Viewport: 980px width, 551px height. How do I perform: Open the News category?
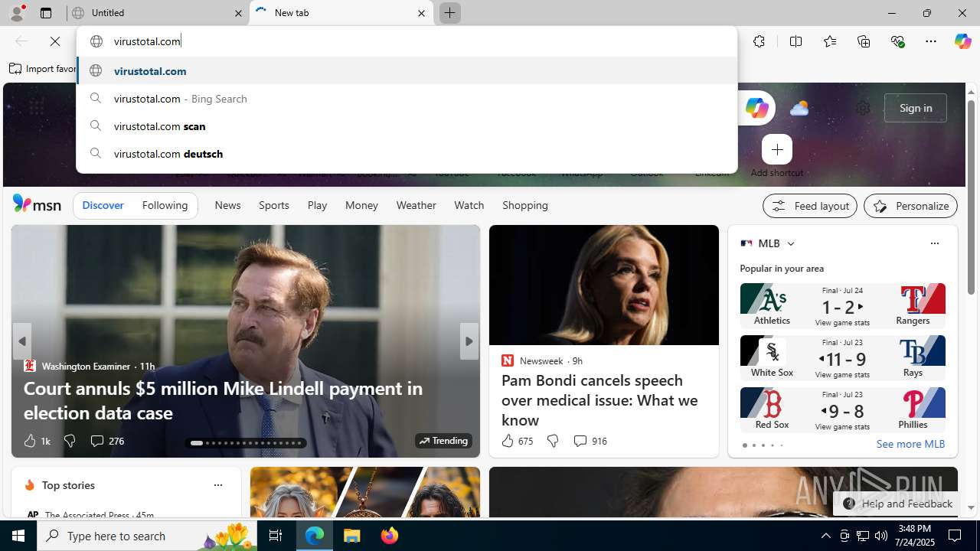(227, 205)
